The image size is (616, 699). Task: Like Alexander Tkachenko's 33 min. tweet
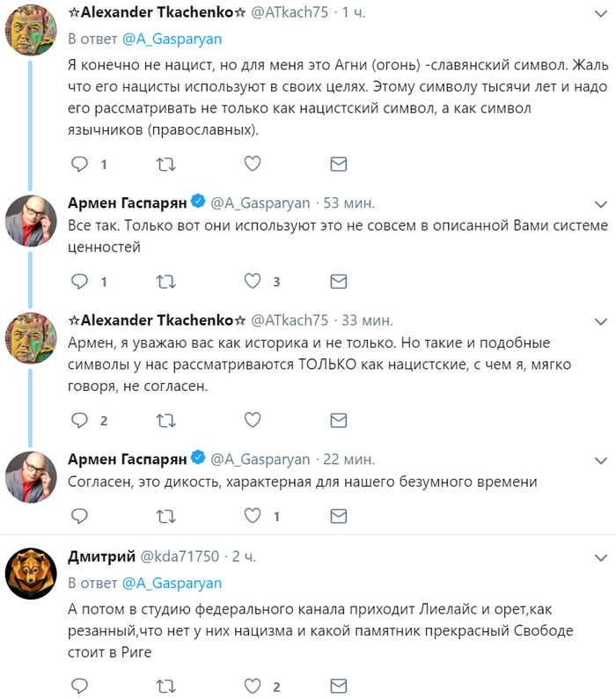pyautogui.click(x=253, y=420)
